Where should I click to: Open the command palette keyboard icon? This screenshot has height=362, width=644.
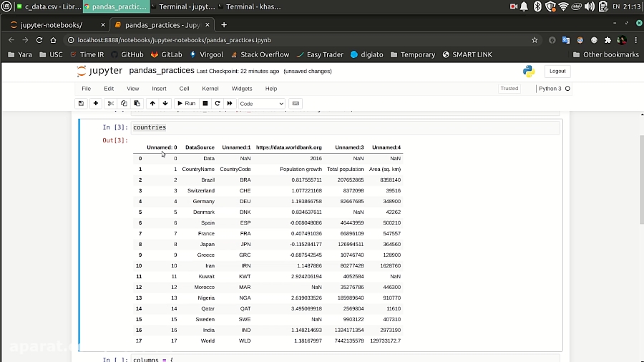point(296,104)
